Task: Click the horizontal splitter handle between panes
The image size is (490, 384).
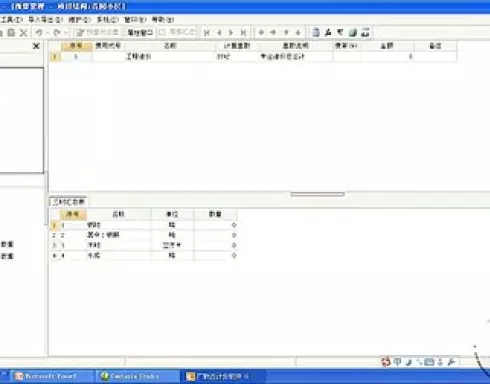Action: point(317,194)
